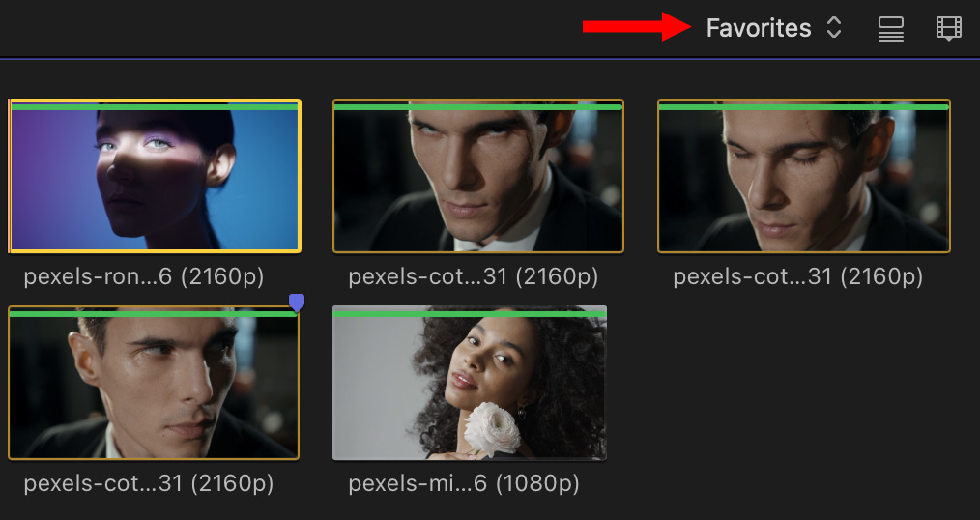Click green favorite bar on man looking down clip
This screenshot has height=520, width=980.
803,106
